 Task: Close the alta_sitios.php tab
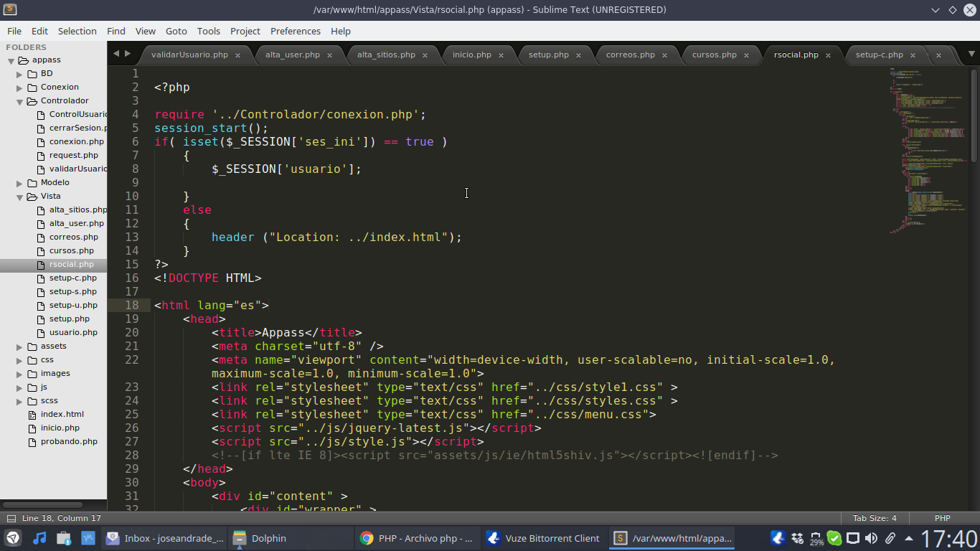coord(425,55)
